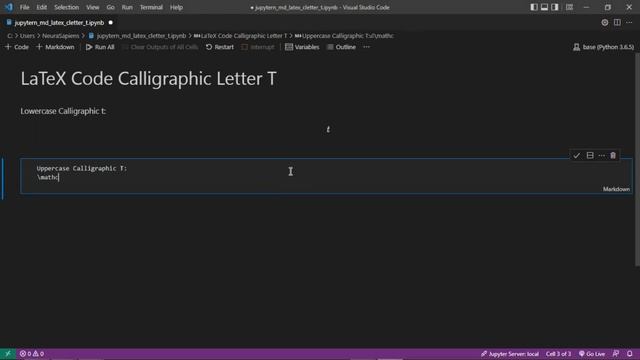Toggle secondary side bar layout icon
The image size is (640, 360).
pyautogui.click(x=555, y=7)
